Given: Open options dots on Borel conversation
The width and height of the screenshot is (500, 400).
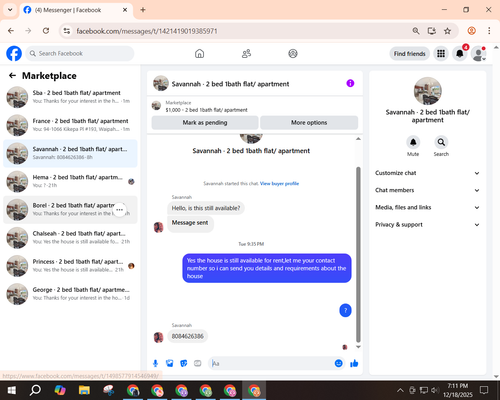Looking at the screenshot, I should 120,210.
